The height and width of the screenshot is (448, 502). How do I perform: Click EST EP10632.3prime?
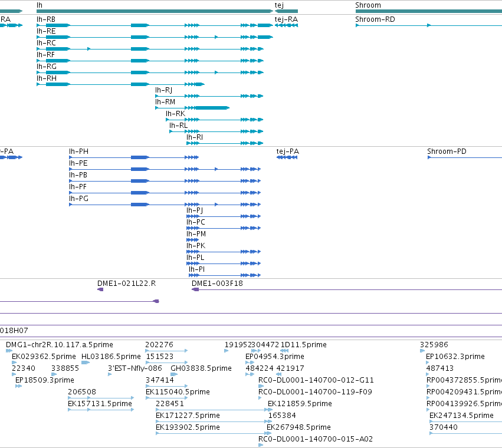pos(455,357)
